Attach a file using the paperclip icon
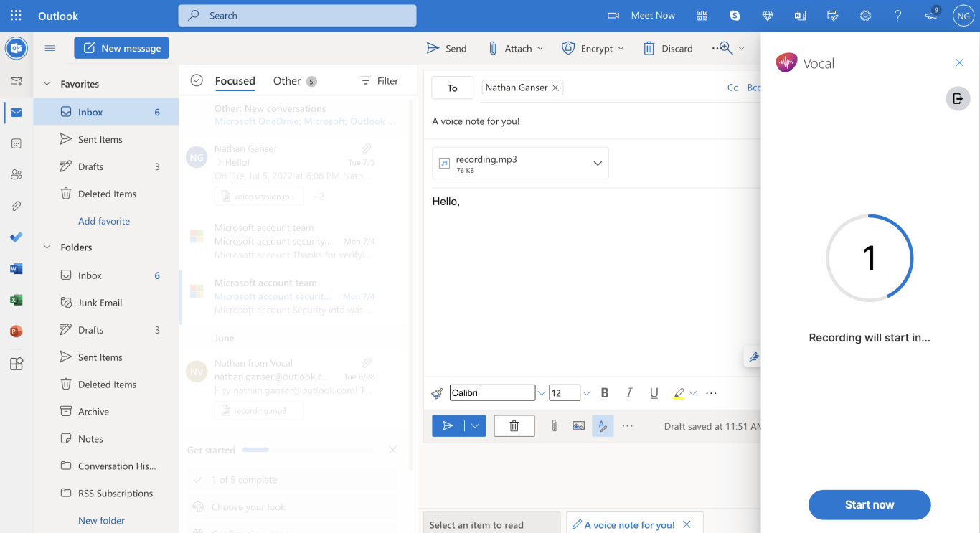This screenshot has width=980, height=533. pyautogui.click(x=554, y=425)
